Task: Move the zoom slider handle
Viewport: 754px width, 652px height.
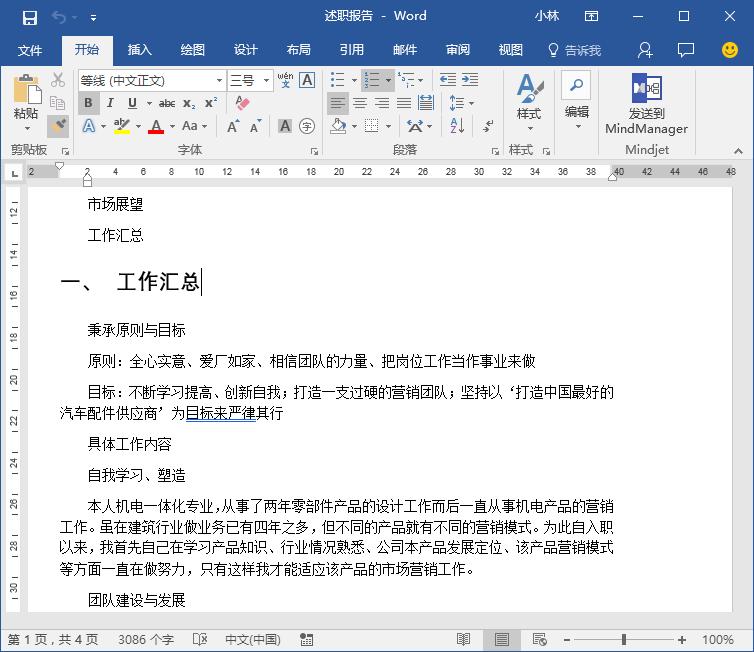Action: [624, 639]
